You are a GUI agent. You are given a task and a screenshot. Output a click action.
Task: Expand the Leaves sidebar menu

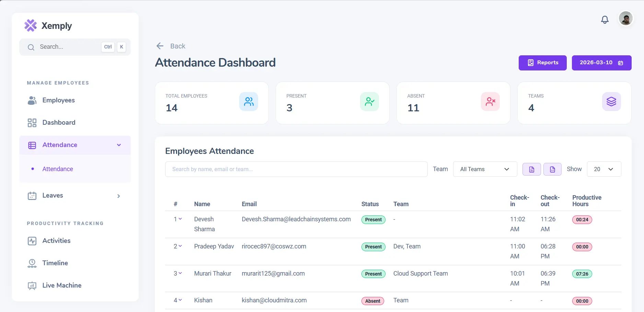pos(75,196)
